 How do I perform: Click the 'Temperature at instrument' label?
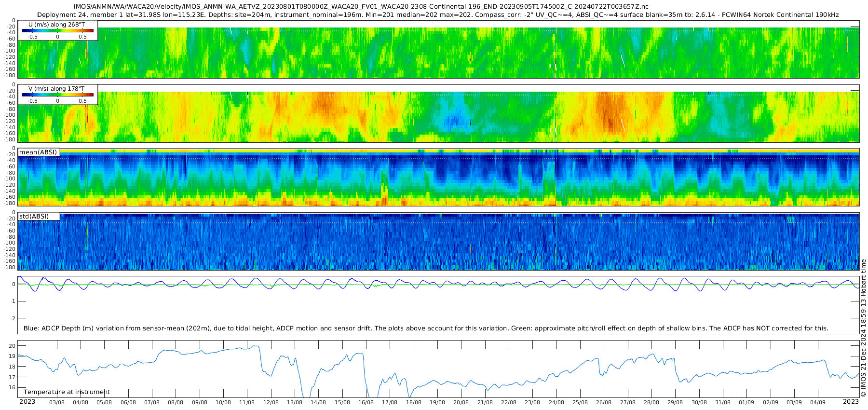pyautogui.click(x=67, y=392)
